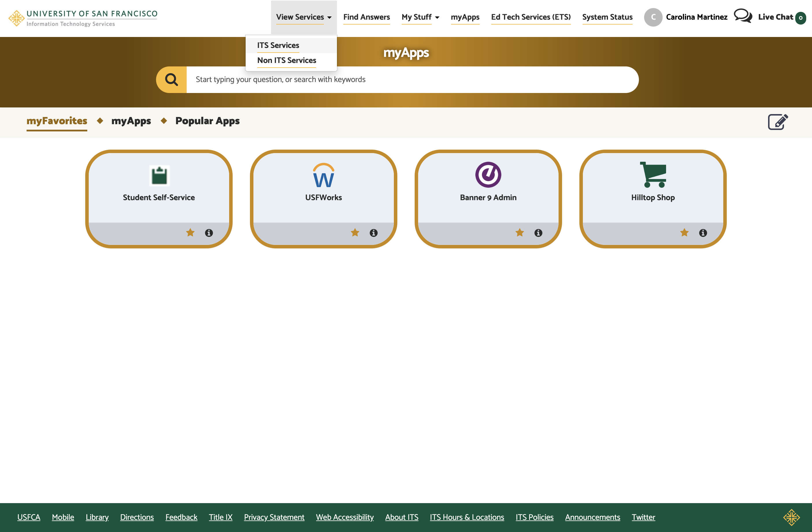Screen dimensions: 812x532
Task: Open the Web Accessibility footer link
Action: tap(344, 517)
